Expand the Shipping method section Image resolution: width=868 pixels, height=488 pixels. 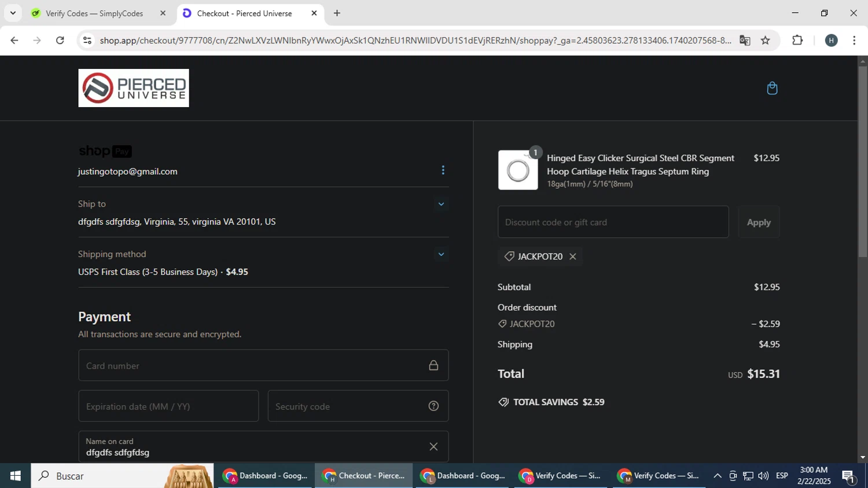(x=441, y=254)
